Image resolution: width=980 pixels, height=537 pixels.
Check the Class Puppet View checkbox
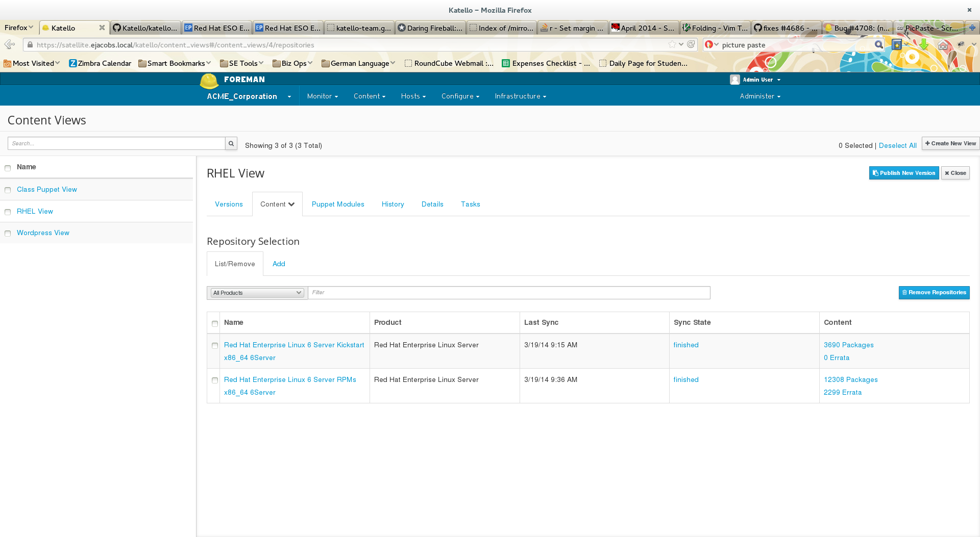[x=8, y=190]
